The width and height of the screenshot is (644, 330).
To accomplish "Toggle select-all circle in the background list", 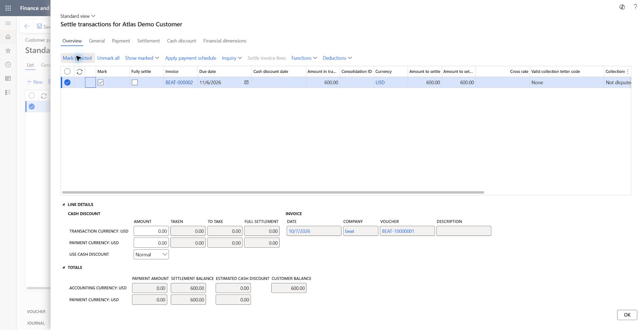I will click(x=32, y=95).
